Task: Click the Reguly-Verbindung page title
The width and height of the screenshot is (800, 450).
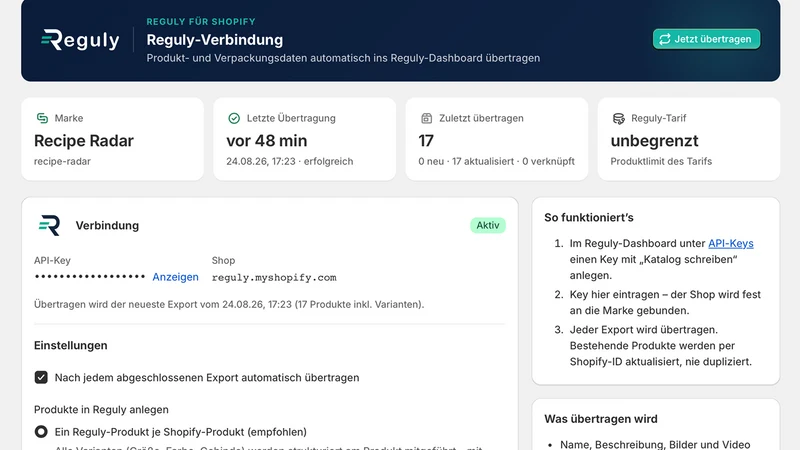Action: pos(215,40)
